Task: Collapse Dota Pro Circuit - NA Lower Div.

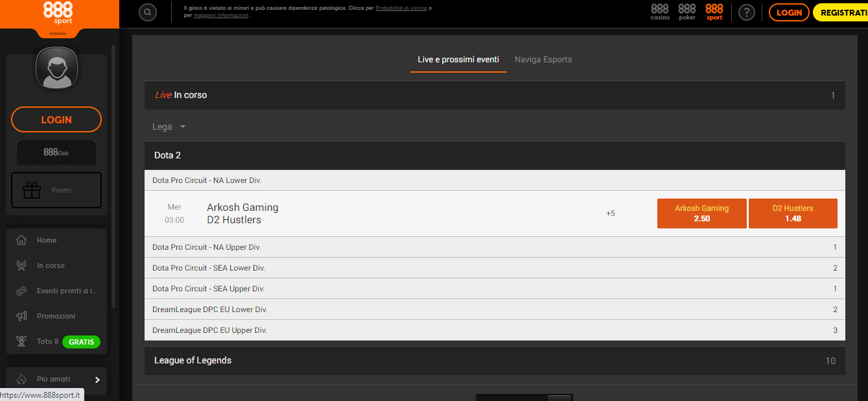Action: click(x=495, y=180)
